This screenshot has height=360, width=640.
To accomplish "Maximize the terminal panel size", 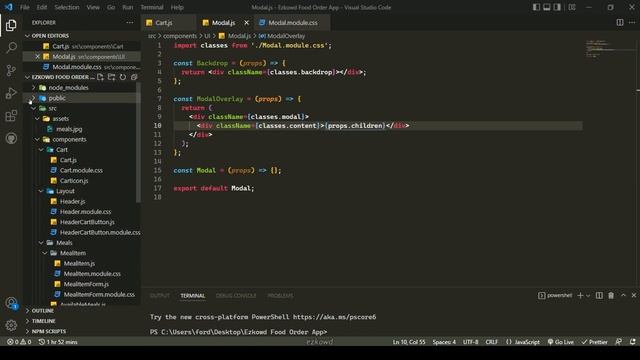I will [x=623, y=296].
